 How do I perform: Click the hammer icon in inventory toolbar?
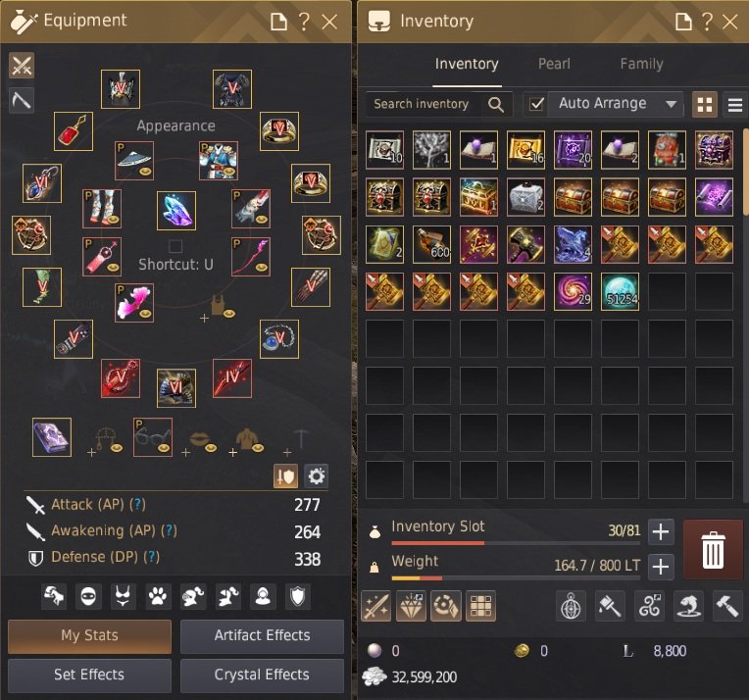(x=727, y=606)
